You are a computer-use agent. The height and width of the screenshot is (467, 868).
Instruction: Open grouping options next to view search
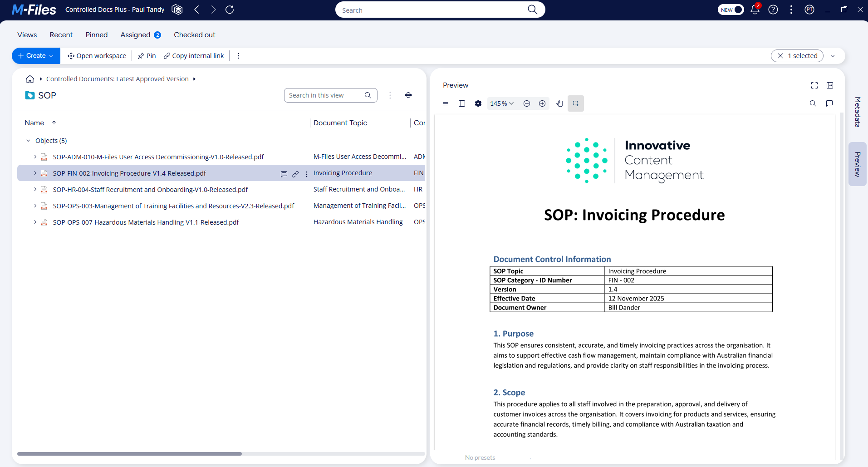point(408,95)
